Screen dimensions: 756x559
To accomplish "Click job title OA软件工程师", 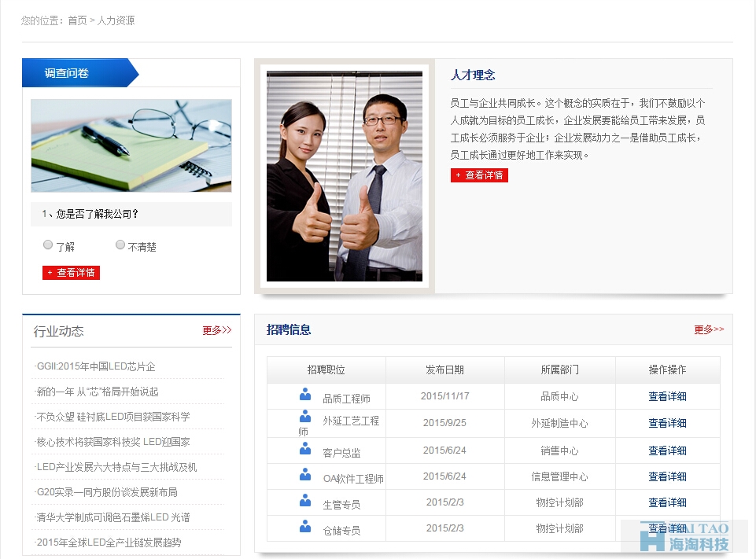I will click(x=353, y=479).
